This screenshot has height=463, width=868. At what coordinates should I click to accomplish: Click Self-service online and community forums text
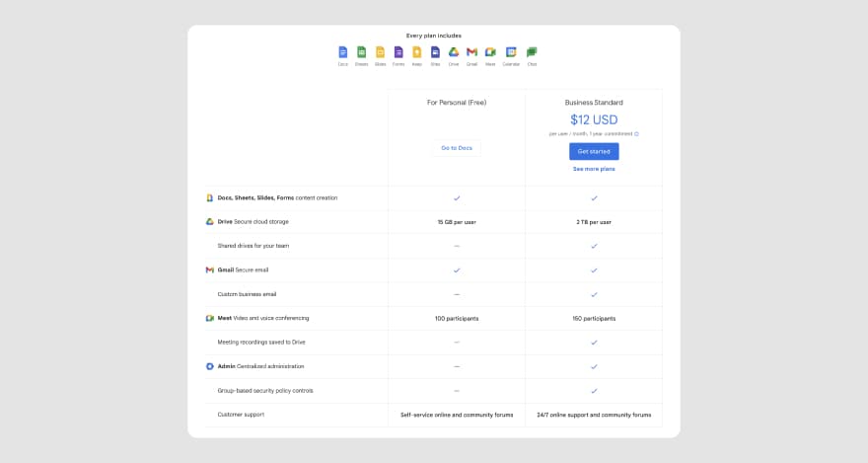457,415
